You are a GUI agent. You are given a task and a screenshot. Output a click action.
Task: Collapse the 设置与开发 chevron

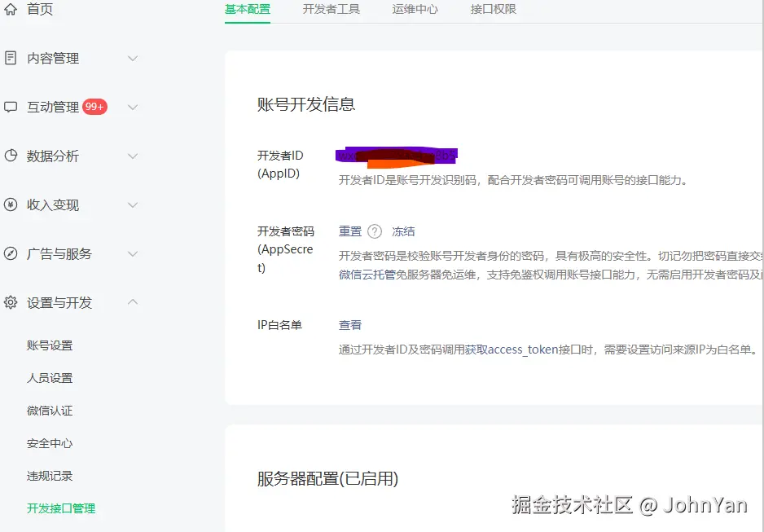pyautogui.click(x=133, y=302)
